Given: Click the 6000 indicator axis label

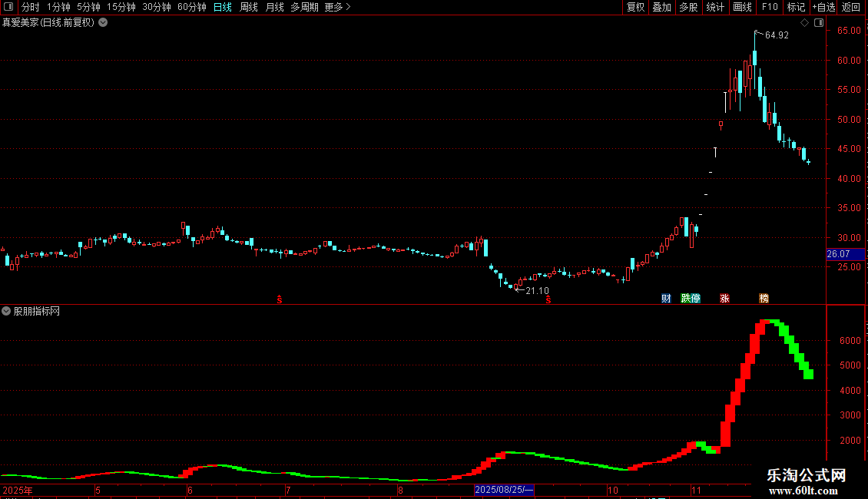Looking at the screenshot, I should [x=850, y=341].
